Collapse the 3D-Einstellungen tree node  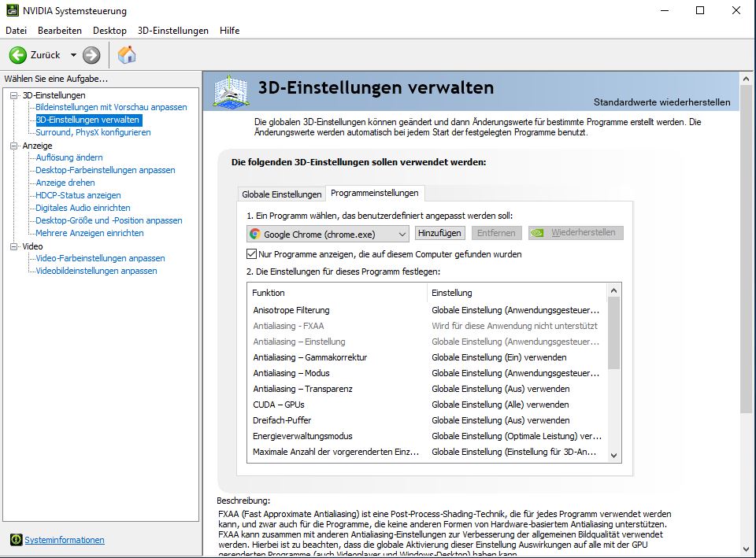(14, 95)
